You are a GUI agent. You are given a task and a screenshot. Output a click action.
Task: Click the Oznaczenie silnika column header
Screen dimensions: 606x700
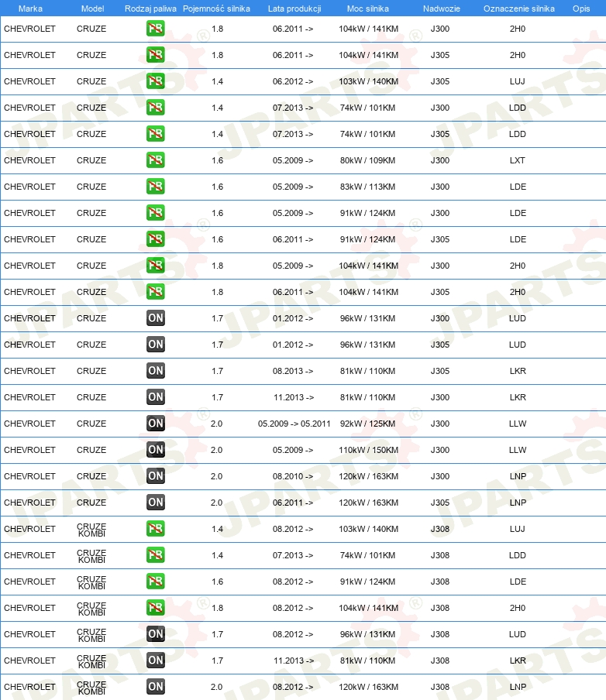519,9
